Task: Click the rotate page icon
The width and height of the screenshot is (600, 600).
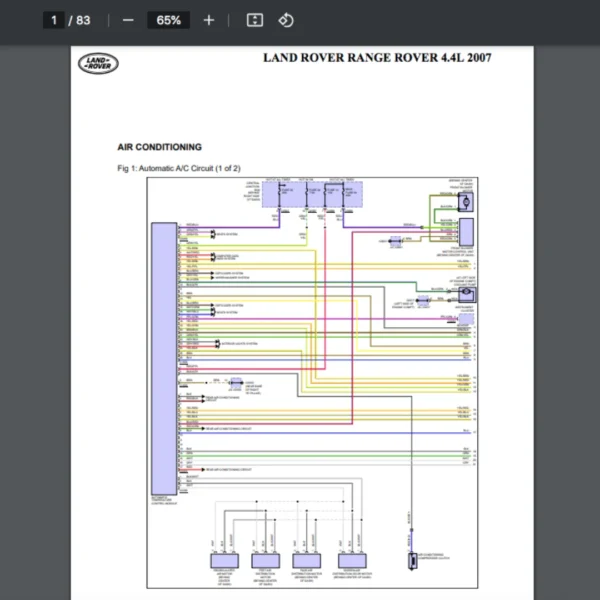Action: tap(286, 20)
